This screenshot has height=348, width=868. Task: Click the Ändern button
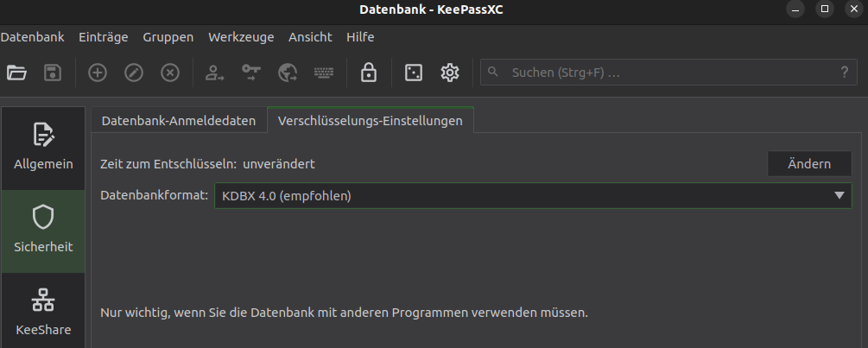(x=809, y=164)
